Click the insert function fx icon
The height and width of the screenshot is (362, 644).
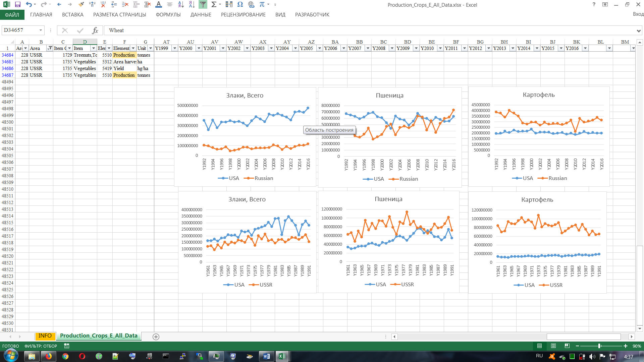coord(95,31)
